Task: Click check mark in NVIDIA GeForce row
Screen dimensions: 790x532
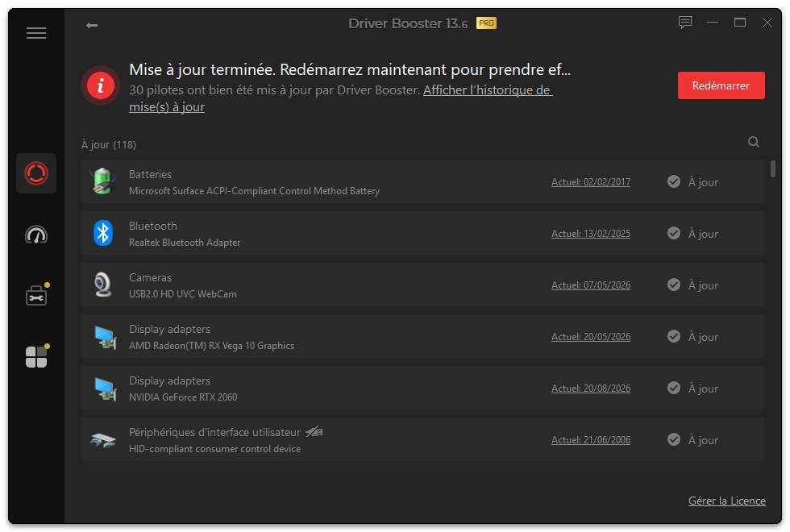Action: tap(674, 388)
